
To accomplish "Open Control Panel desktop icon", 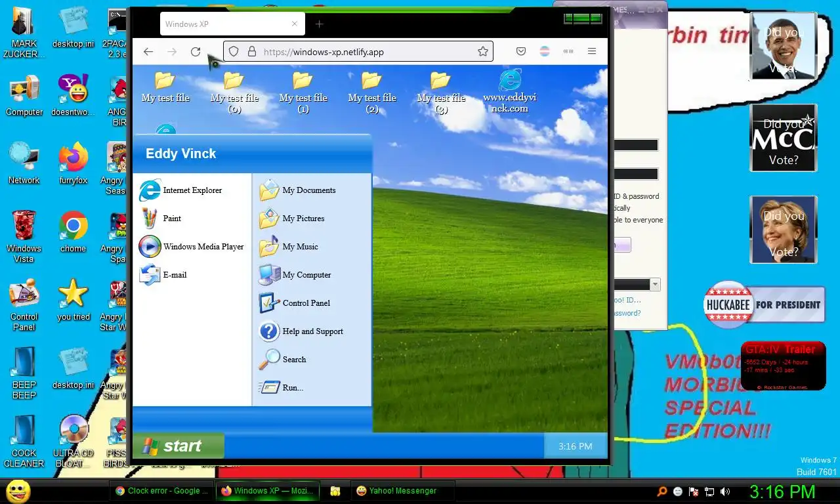I will (x=24, y=306).
